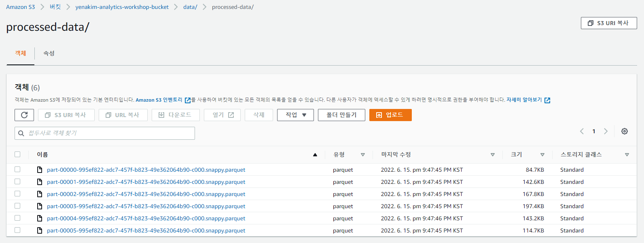Click file icon of part-00004 parquet
Viewport: 644px width, 243px height.
(x=40, y=218)
